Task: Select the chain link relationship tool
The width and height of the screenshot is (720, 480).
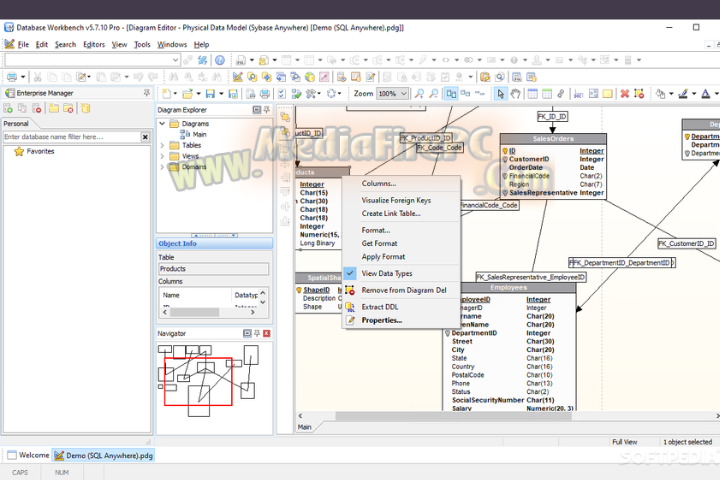Action: pyautogui.click(x=561, y=94)
